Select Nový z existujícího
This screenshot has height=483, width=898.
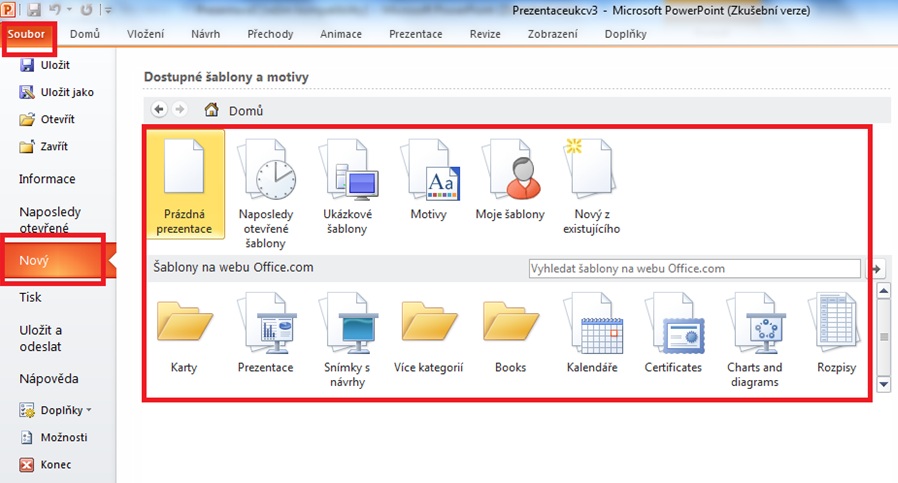coord(591,186)
